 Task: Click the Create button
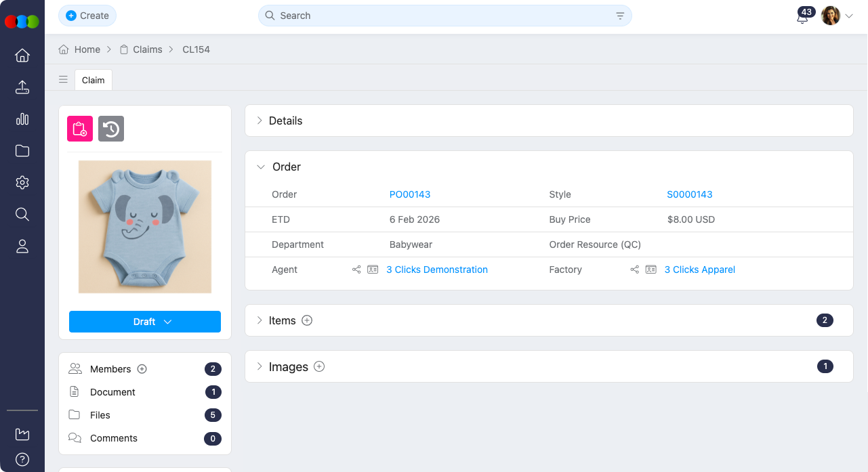(87, 15)
